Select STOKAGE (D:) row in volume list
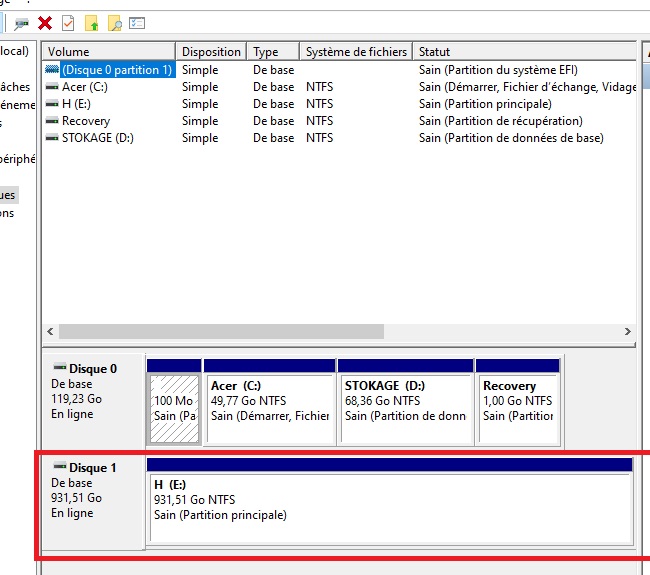 (97, 138)
